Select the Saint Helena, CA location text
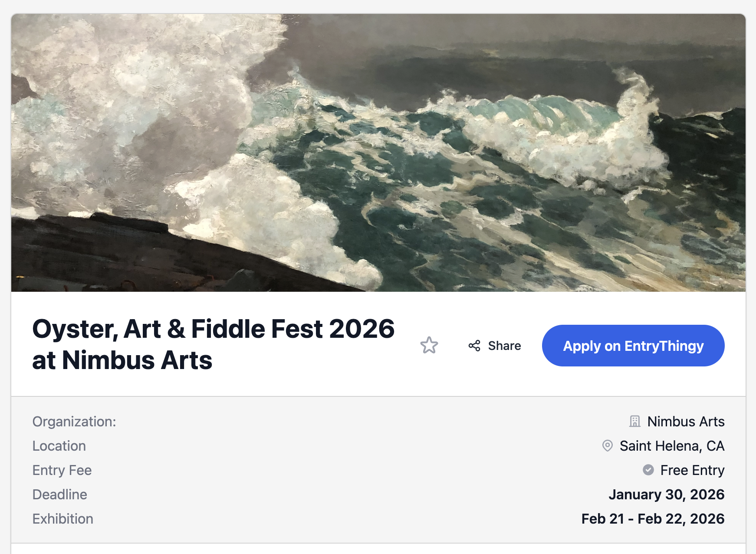Viewport: 756px width, 554px height. tap(672, 446)
